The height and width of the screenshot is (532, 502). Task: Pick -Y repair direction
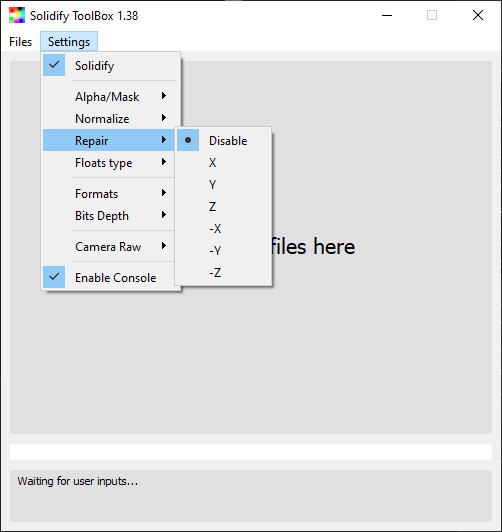click(223, 250)
